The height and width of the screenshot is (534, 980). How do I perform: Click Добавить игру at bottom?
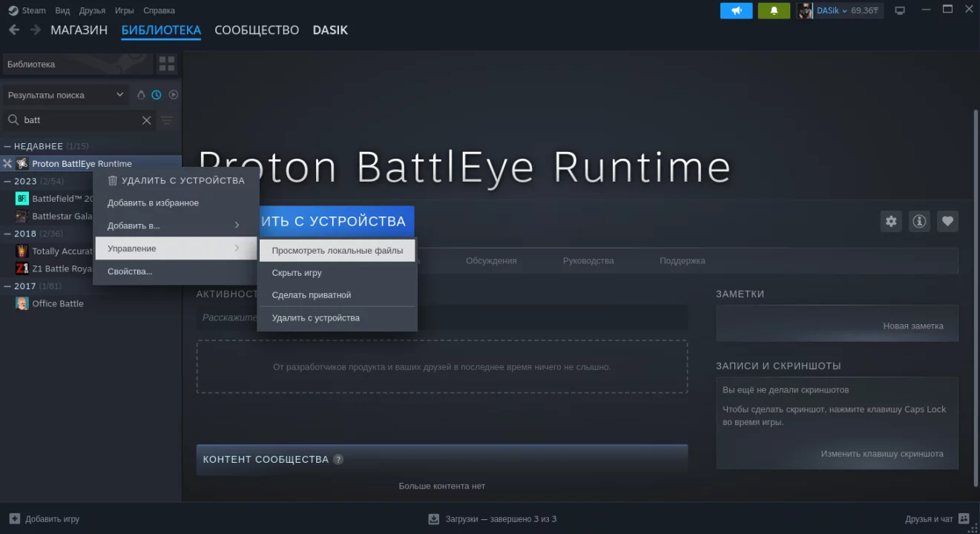(45, 519)
